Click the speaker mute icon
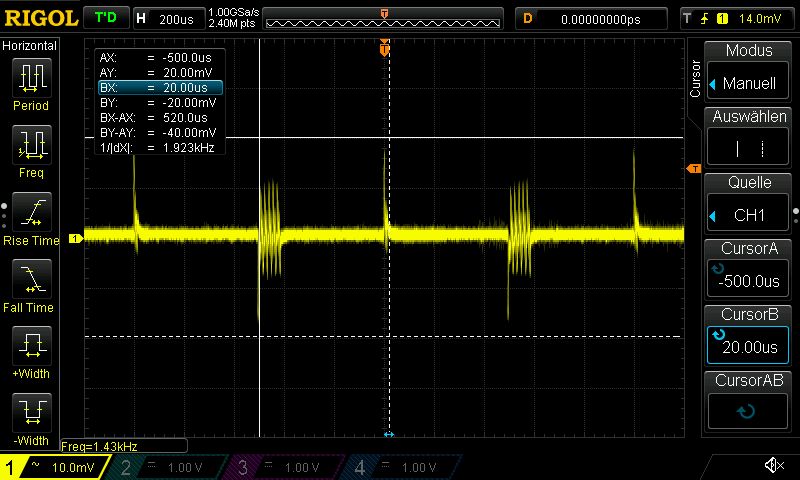The image size is (800, 480). tap(773, 466)
